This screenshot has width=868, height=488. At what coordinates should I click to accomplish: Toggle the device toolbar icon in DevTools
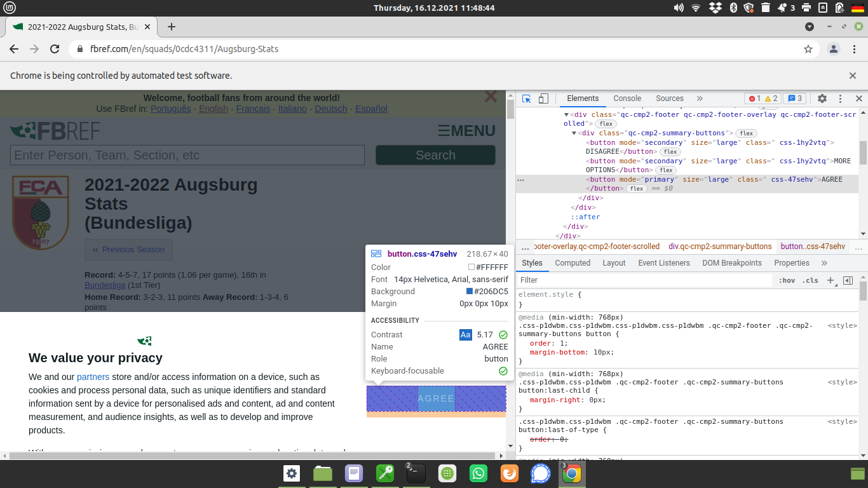click(x=543, y=98)
